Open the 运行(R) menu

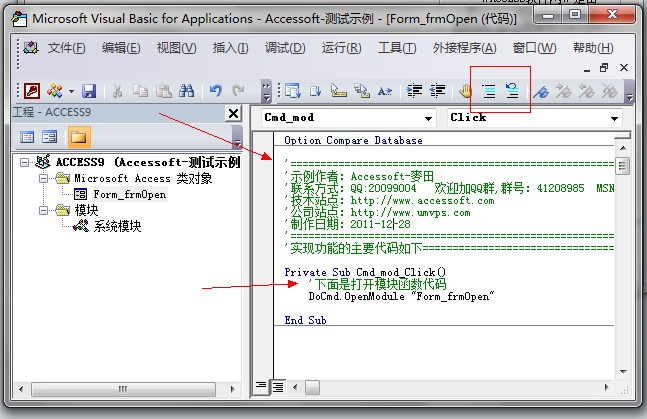341,48
